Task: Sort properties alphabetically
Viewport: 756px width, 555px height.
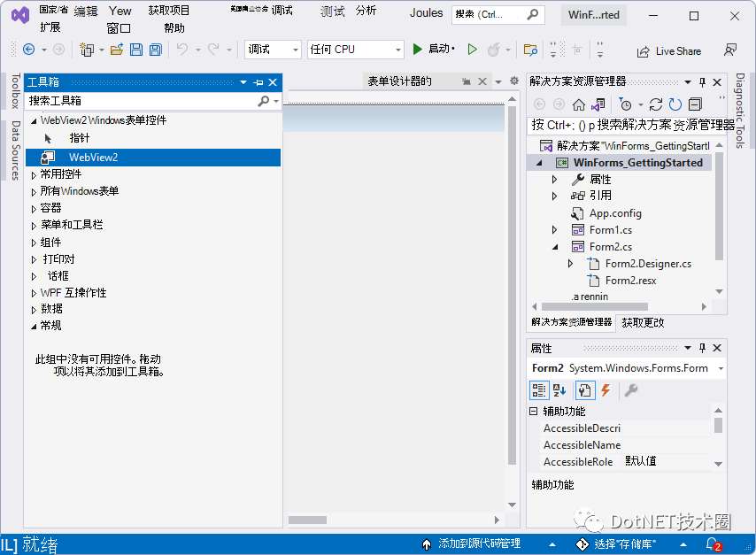Action: click(x=559, y=390)
